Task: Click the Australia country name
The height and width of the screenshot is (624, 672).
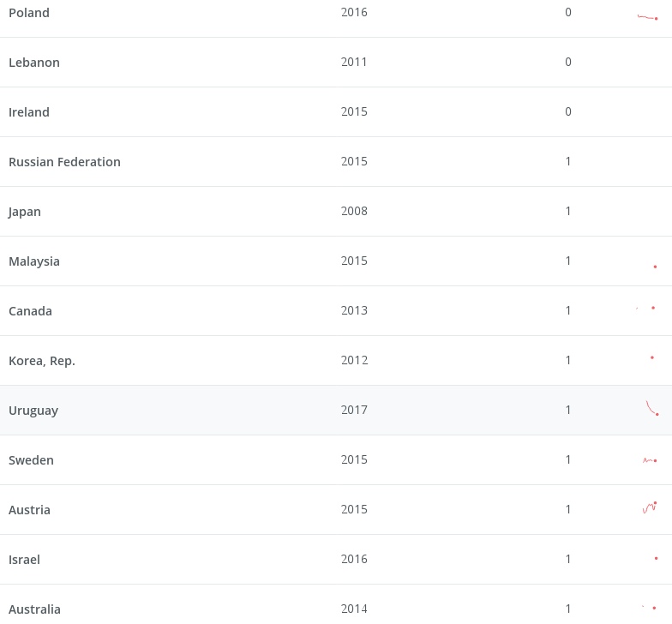Action: pos(34,609)
